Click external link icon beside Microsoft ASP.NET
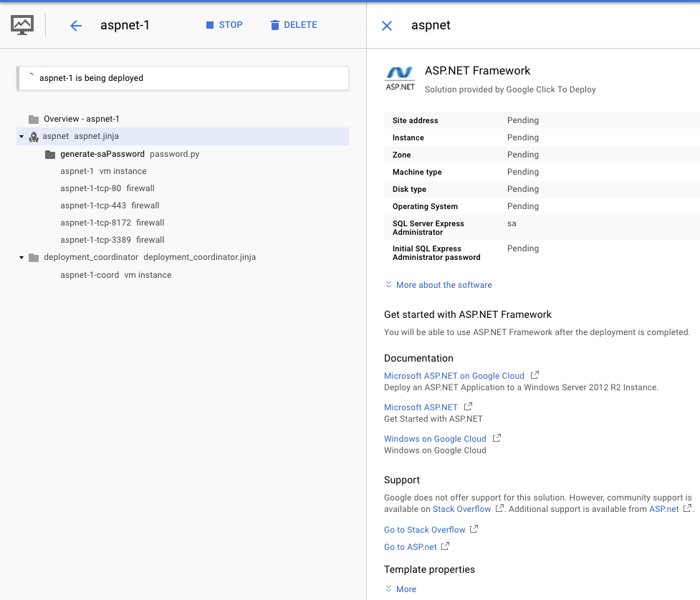Image resolution: width=700 pixels, height=600 pixels. pyautogui.click(x=468, y=407)
